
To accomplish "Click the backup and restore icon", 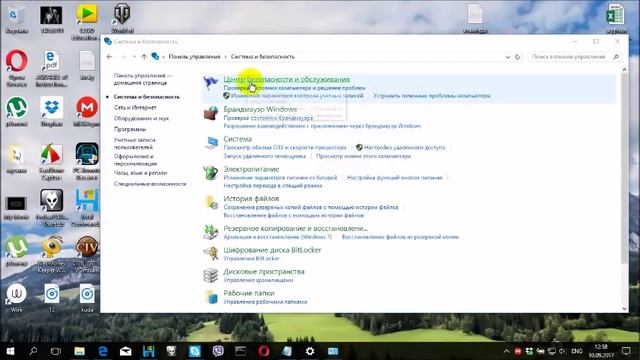I will (211, 232).
